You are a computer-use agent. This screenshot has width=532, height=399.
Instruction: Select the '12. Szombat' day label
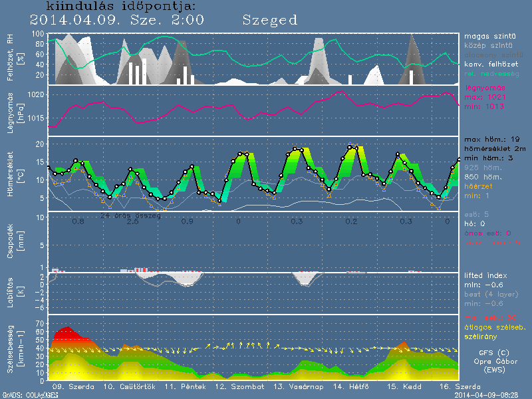237,386
